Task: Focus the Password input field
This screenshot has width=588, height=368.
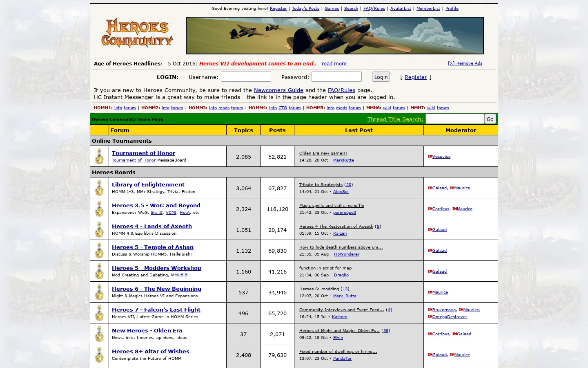Action: (x=336, y=77)
